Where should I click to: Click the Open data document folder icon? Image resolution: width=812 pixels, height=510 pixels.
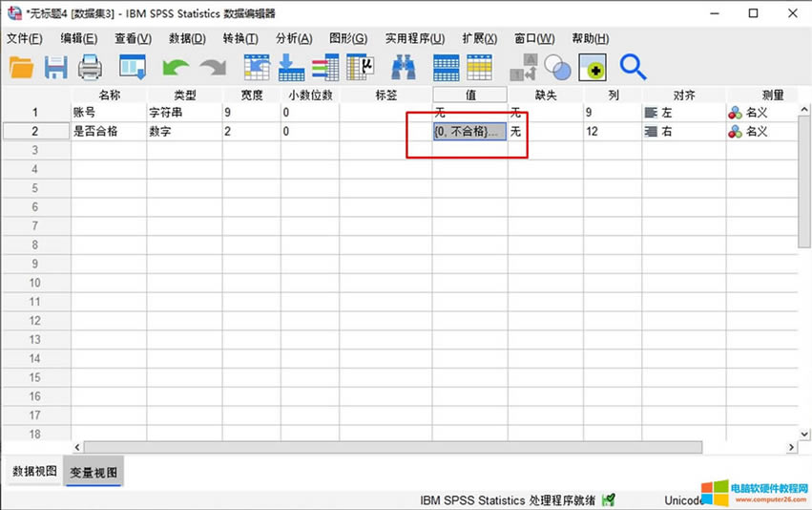point(21,68)
